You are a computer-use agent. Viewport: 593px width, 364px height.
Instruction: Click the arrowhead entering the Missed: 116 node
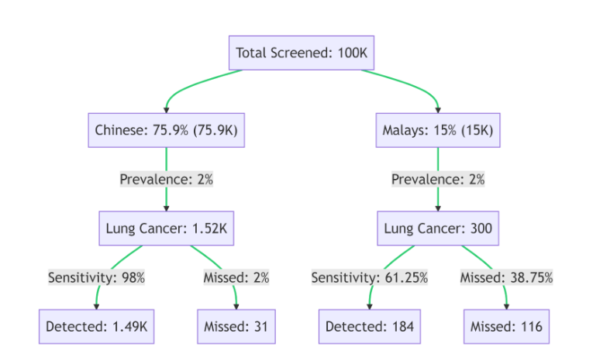(507, 307)
